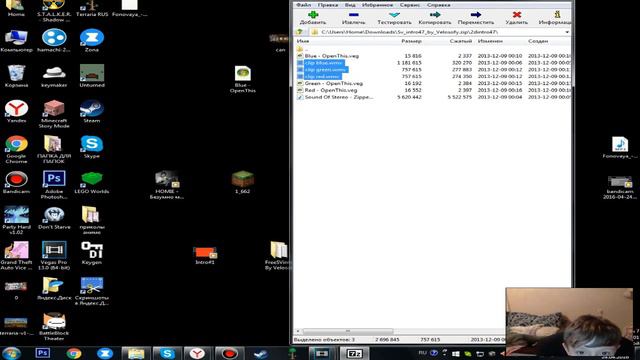Sort by the Размер column header

click(x=411, y=41)
